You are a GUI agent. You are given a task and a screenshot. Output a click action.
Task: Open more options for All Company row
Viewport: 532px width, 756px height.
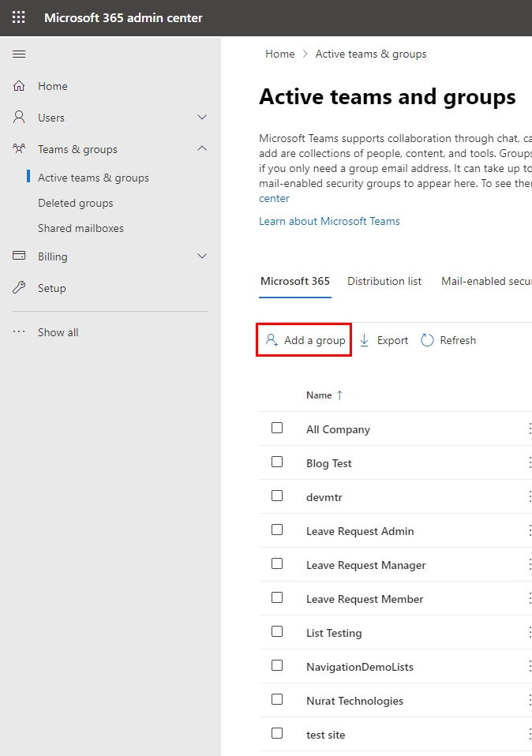click(529, 429)
